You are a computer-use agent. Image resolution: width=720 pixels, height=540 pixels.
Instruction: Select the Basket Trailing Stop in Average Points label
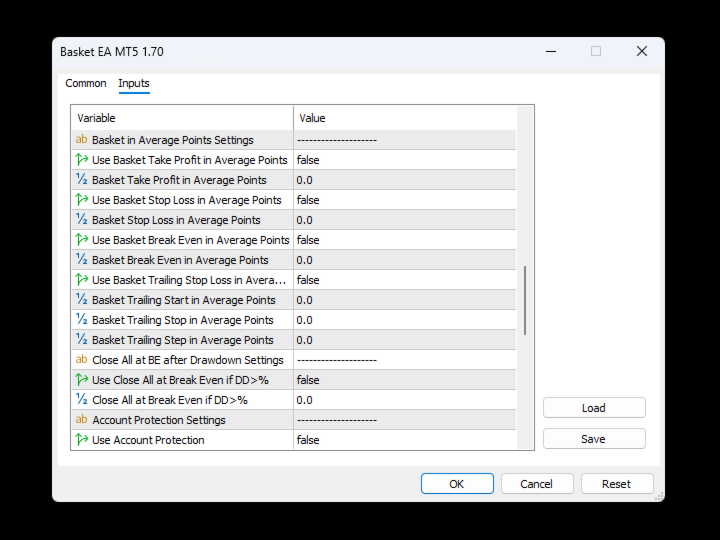click(x=183, y=320)
